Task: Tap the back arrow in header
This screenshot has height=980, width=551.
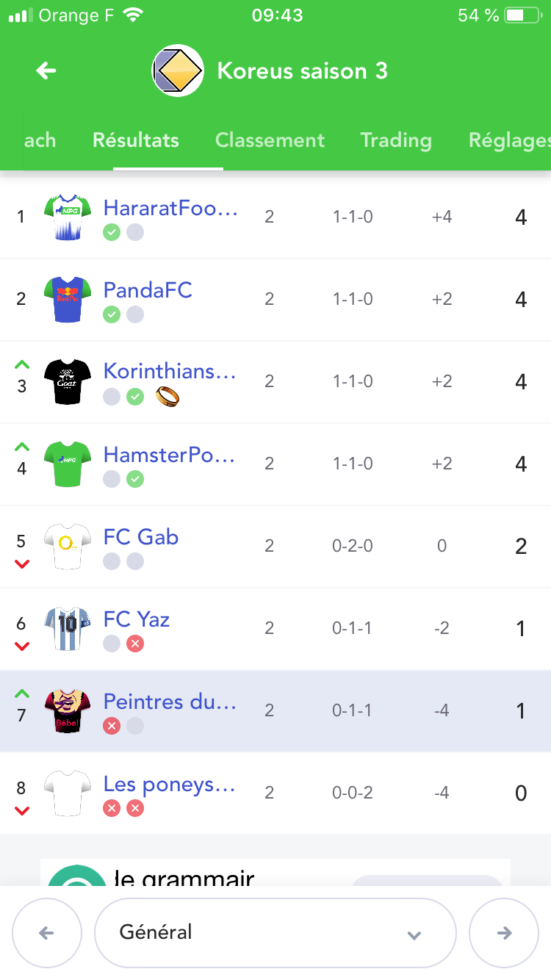Action: tap(46, 71)
